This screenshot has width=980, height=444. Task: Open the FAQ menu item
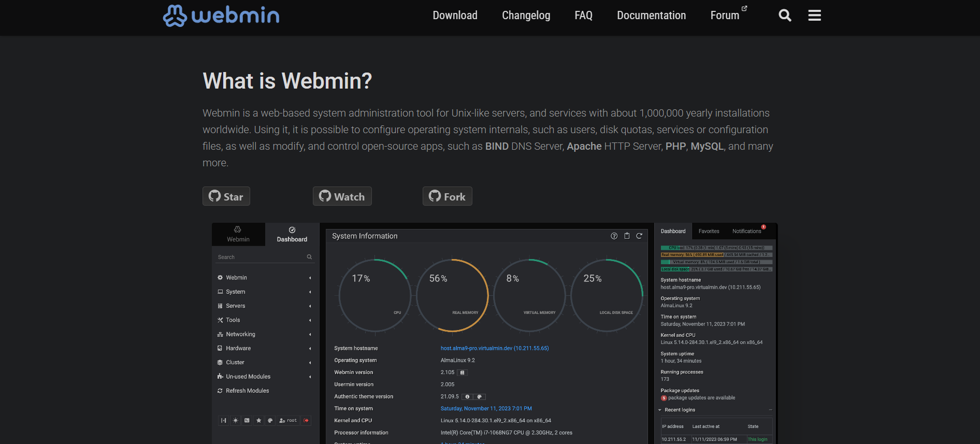tap(583, 16)
